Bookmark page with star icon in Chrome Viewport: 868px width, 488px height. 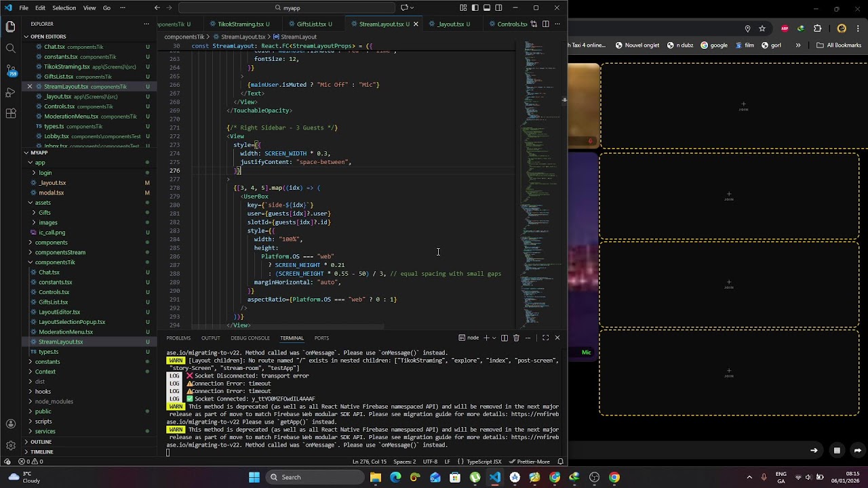(762, 28)
